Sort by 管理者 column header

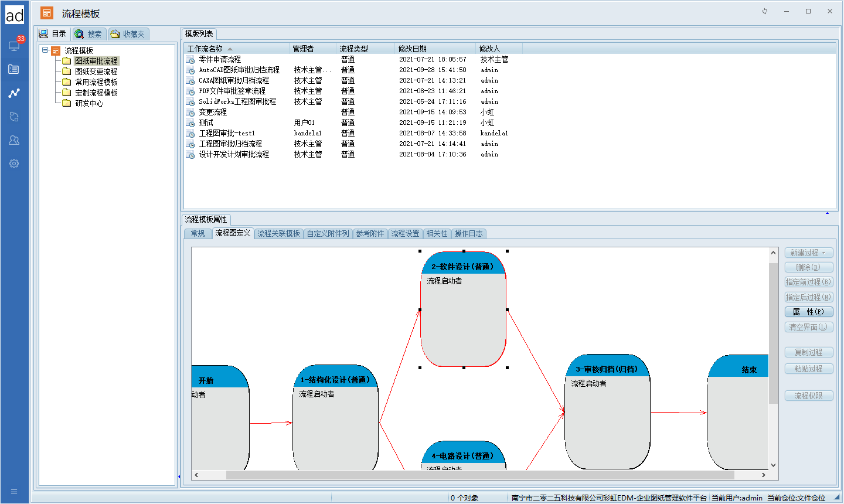314,49
